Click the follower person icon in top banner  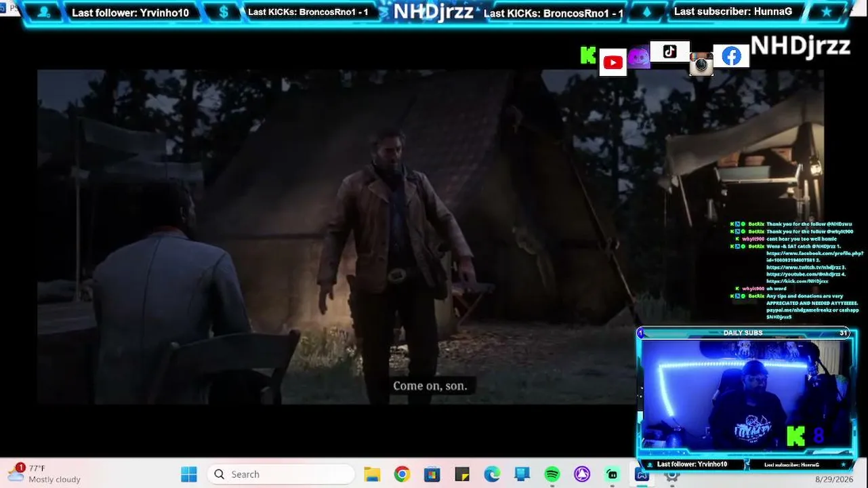point(44,12)
